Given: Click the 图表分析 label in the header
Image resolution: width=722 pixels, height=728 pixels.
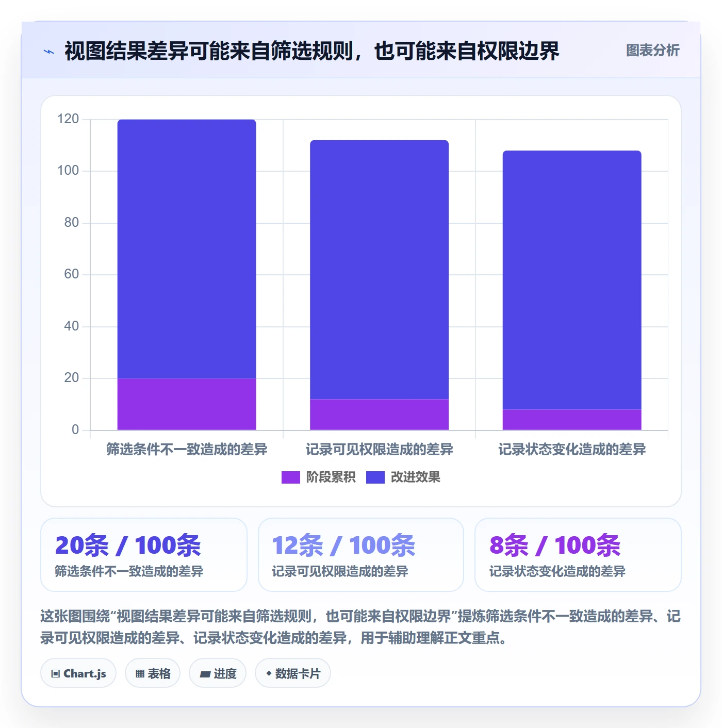Looking at the screenshot, I should pos(652,51).
